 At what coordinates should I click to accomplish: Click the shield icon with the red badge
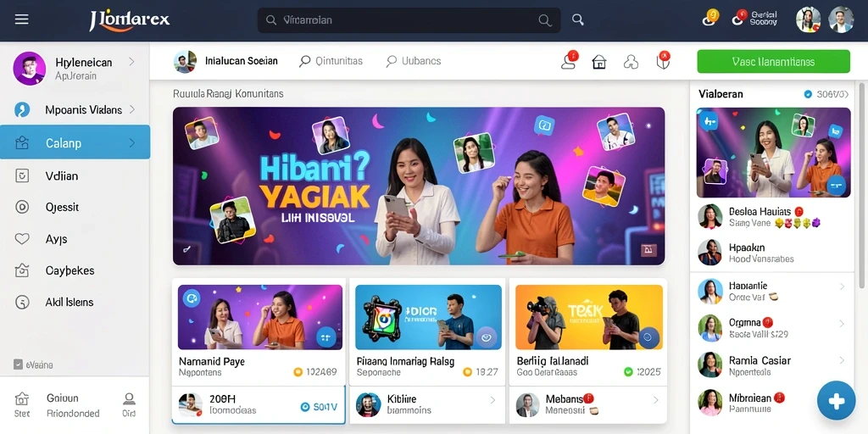[663, 60]
